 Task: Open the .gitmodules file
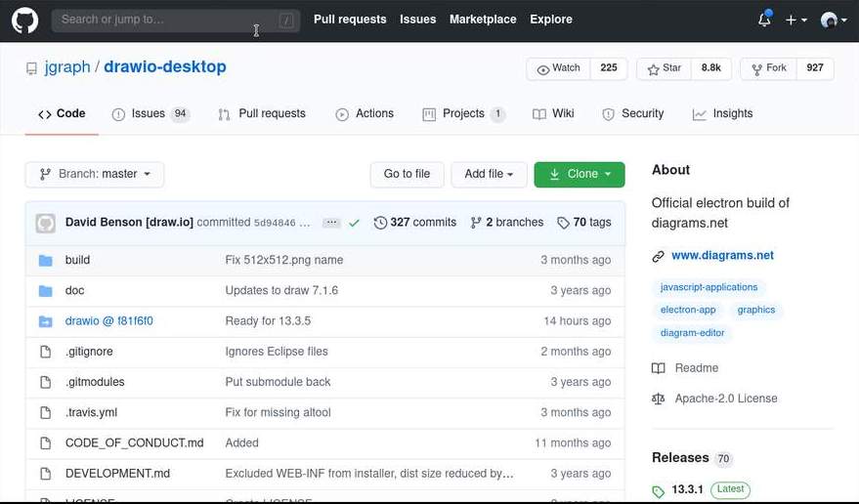[95, 382]
